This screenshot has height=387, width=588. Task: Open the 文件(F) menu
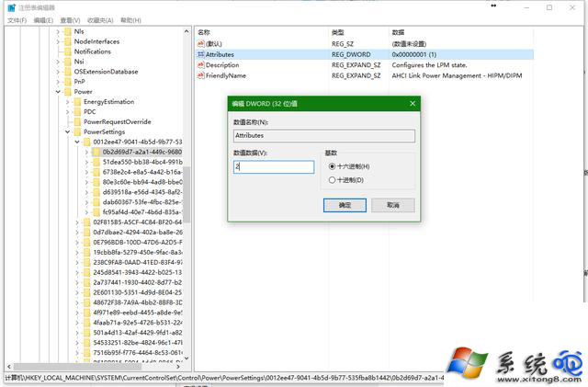click(x=17, y=19)
